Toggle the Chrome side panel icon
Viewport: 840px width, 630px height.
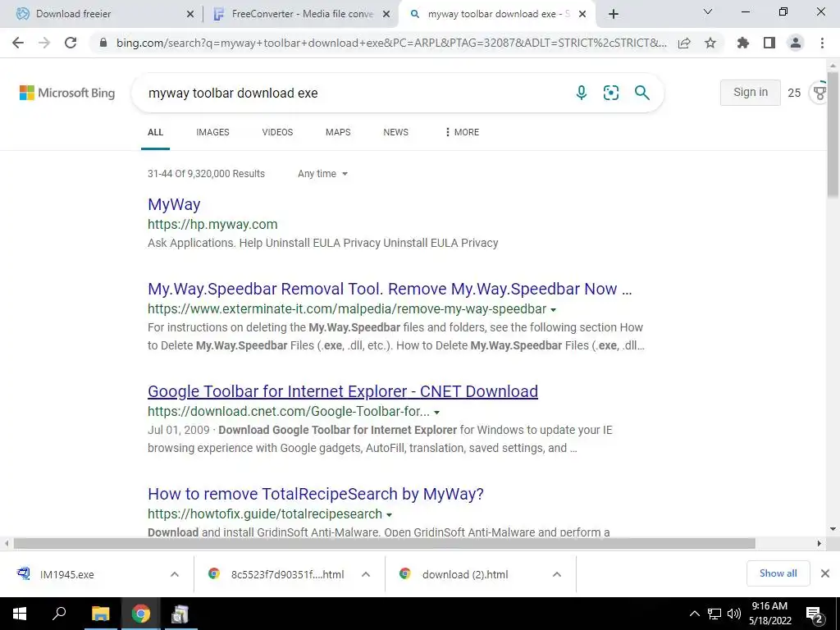click(x=769, y=43)
